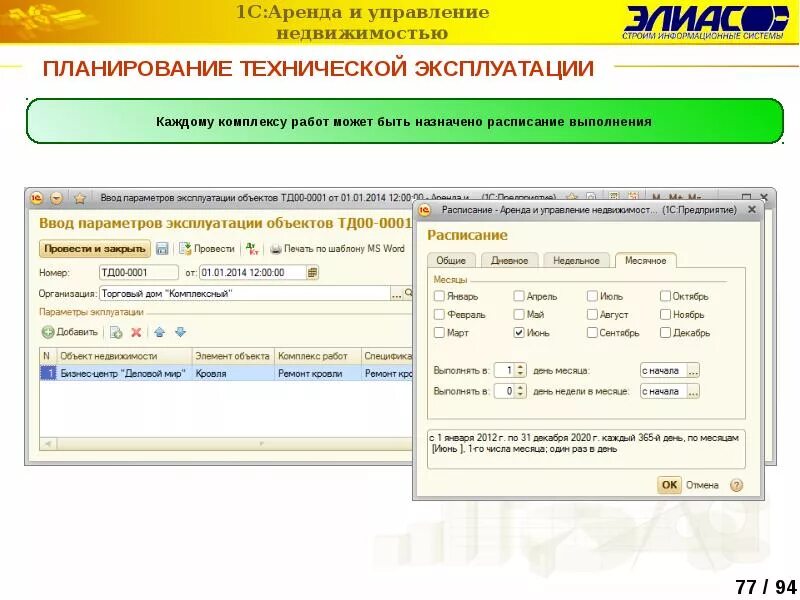Image resolution: width=800 pixels, height=600 pixels.
Task: Check the Октябрь checkbox
Action: (x=665, y=296)
